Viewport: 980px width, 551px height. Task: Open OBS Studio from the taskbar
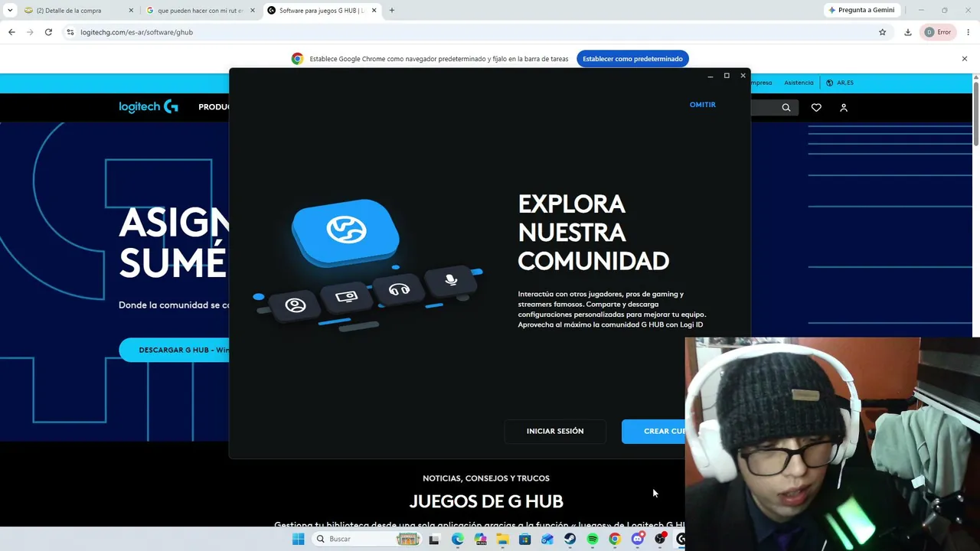pos(659,539)
